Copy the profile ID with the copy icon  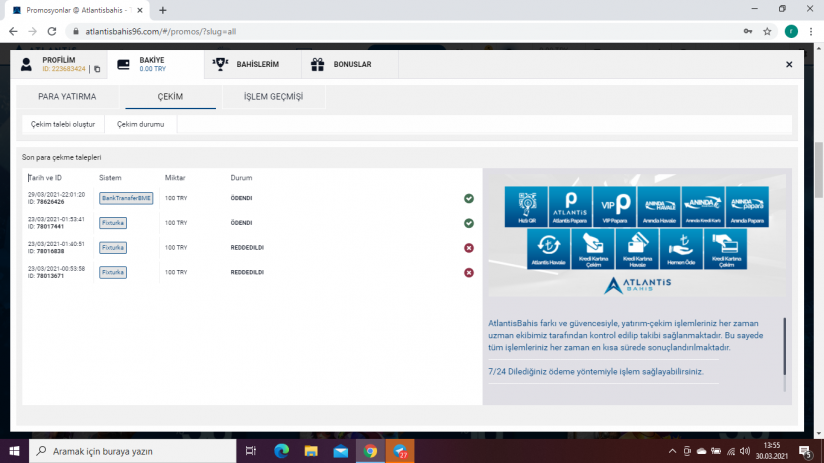[x=97, y=69]
